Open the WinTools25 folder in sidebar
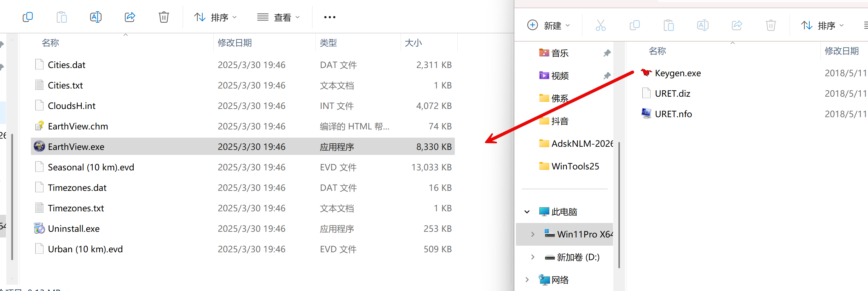 [x=575, y=166]
